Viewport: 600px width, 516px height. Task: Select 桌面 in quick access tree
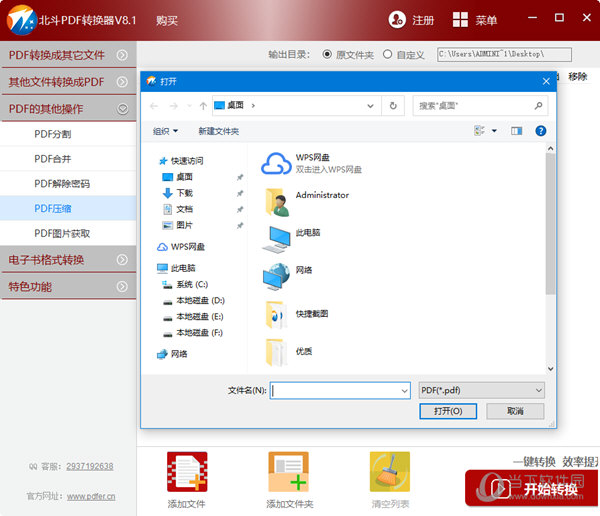(x=184, y=177)
